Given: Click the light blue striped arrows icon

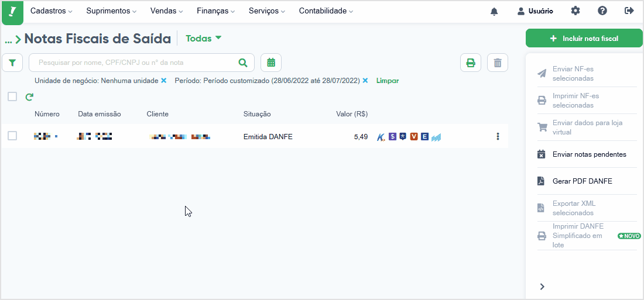Looking at the screenshot, I should pyautogui.click(x=436, y=137).
